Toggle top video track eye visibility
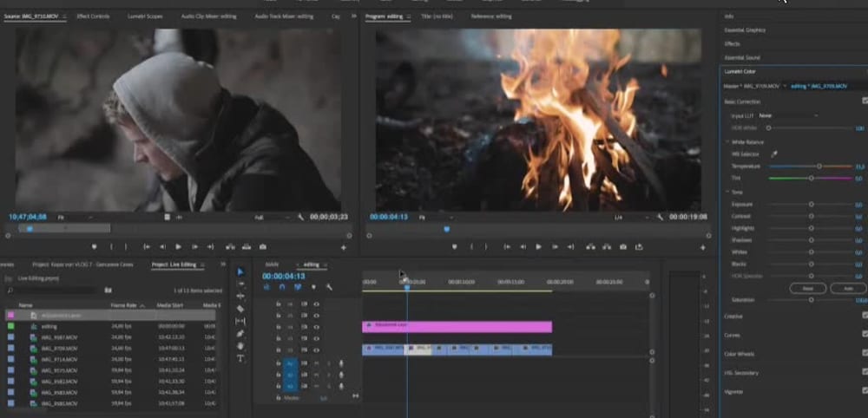This screenshot has width=868, height=418. (x=316, y=304)
